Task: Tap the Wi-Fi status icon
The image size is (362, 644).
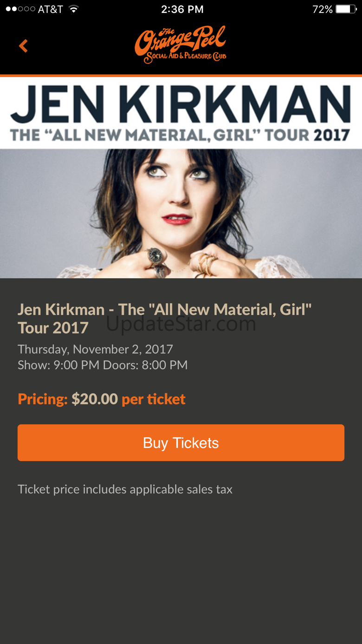Action: tap(73, 9)
